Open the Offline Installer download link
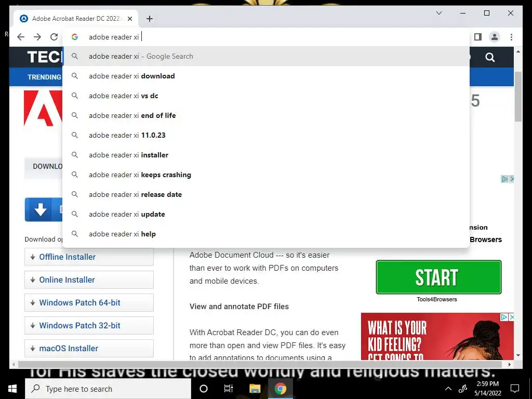532x399 pixels. (89, 257)
